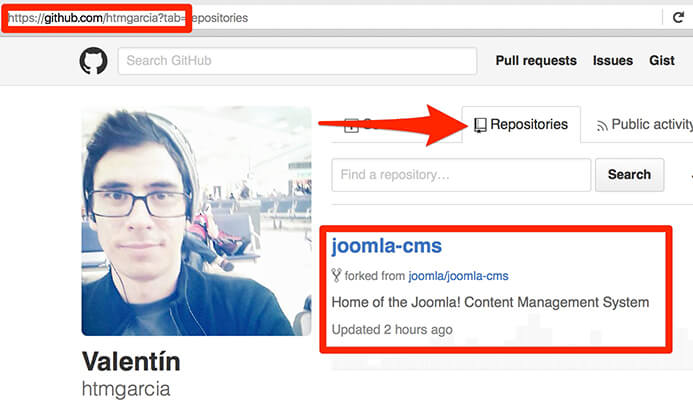693x401 pixels.
Task: Navigate to Gist
Action: (662, 61)
